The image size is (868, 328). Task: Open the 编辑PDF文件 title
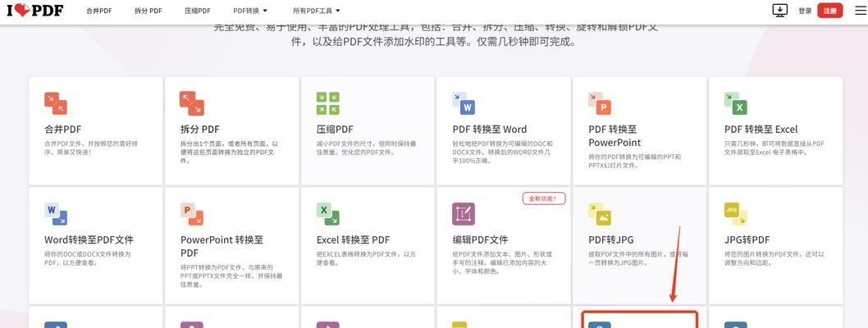pos(480,240)
